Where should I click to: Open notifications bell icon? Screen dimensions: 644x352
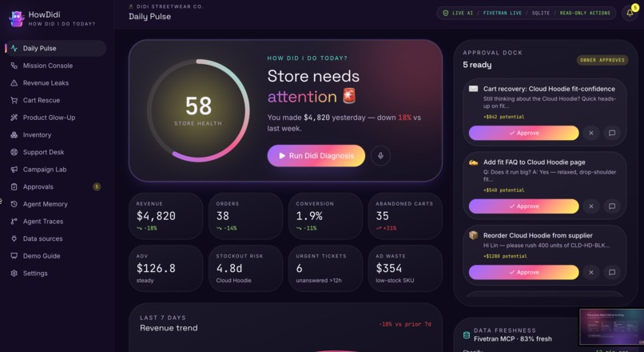630,13
